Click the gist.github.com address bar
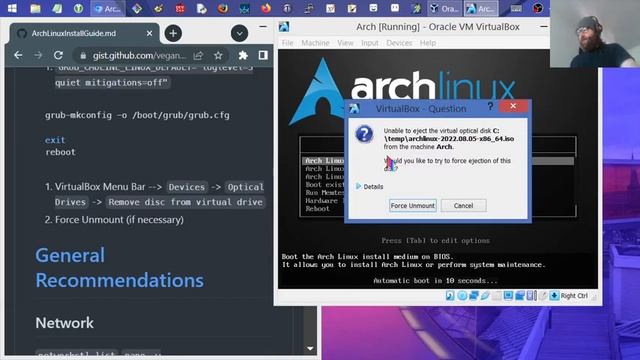Viewport: 640px width, 360px height. pyautogui.click(x=139, y=55)
